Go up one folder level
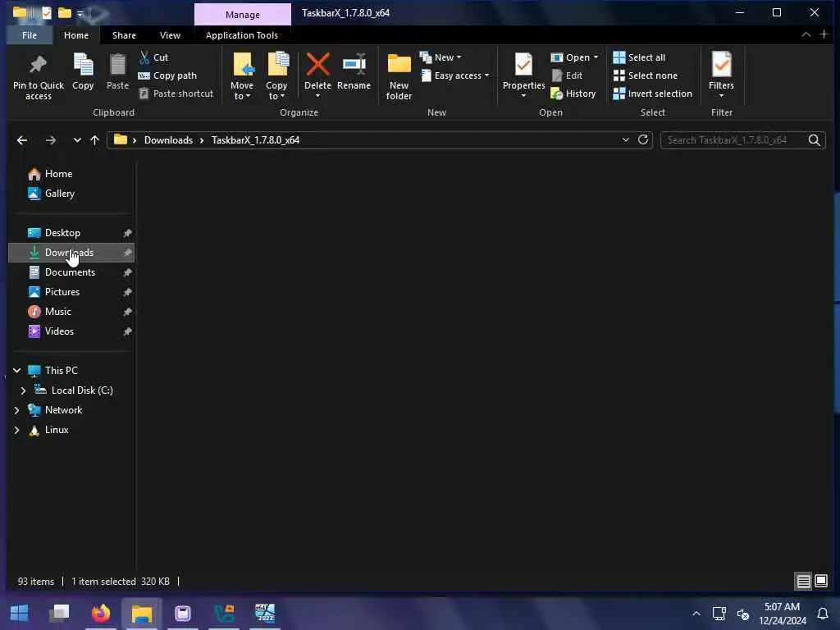Viewport: 840px width, 630px height. [95, 140]
